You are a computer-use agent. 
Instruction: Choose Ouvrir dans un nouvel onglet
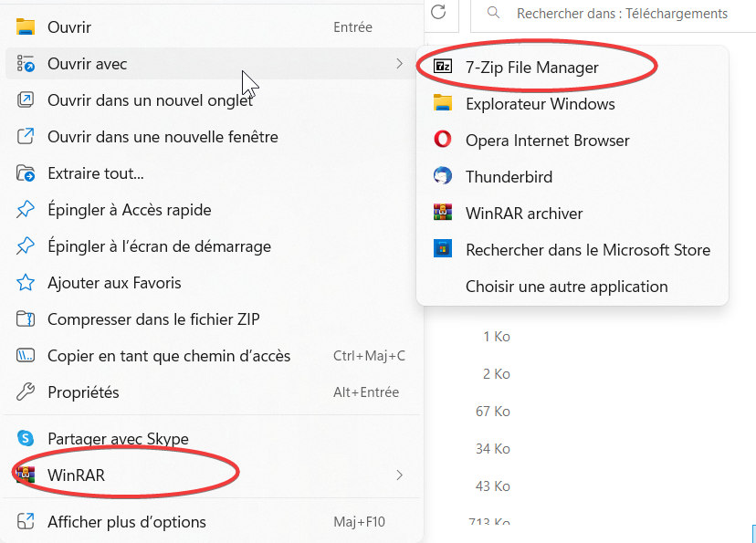point(212,100)
